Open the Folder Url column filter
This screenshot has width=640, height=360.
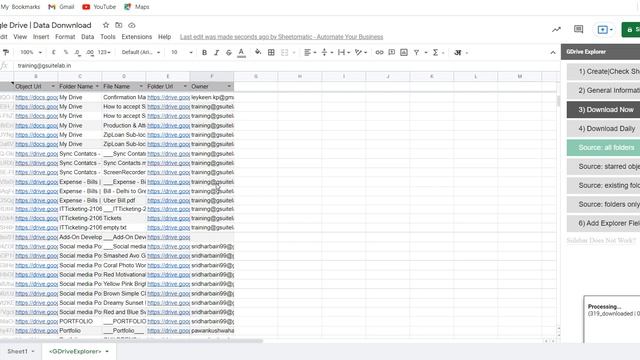185,87
